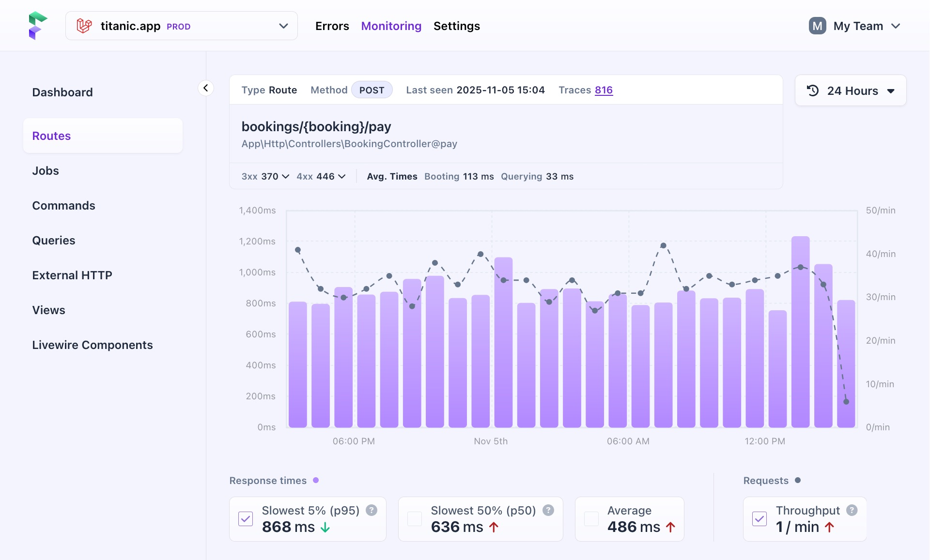This screenshot has height=560, width=930.
Task: Click the Flare logo icon
Action: point(37,26)
